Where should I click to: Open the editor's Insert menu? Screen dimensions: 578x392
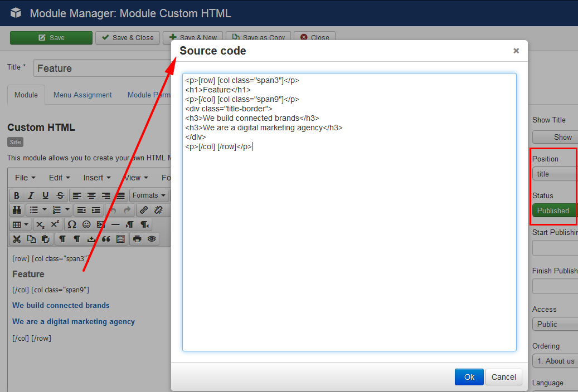tap(96, 178)
